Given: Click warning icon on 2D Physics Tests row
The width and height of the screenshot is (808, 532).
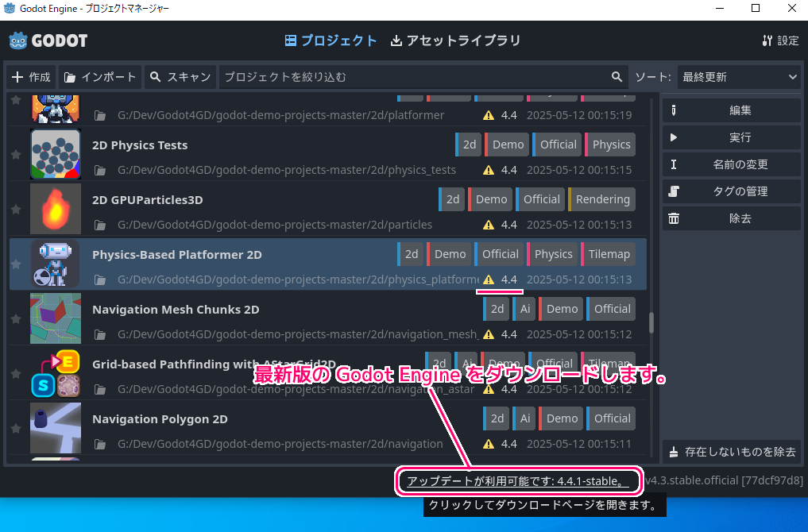Looking at the screenshot, I should click(489, 170).
